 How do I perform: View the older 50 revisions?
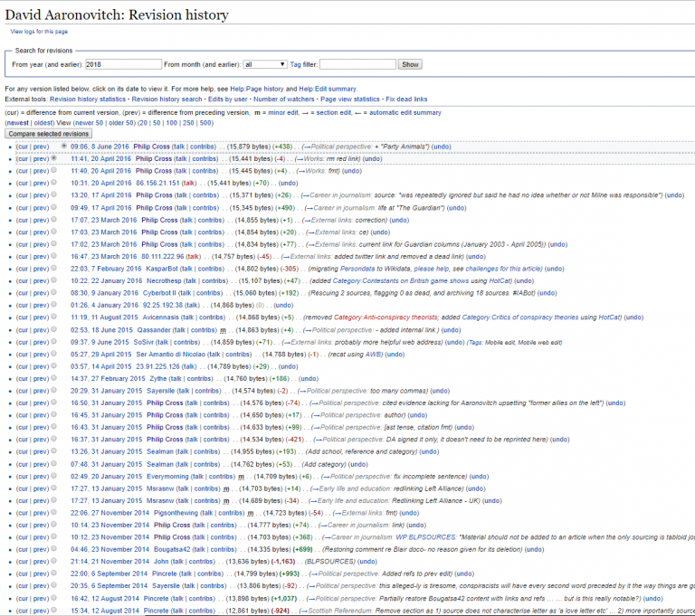pyautogui.click(x=121, y=122)
